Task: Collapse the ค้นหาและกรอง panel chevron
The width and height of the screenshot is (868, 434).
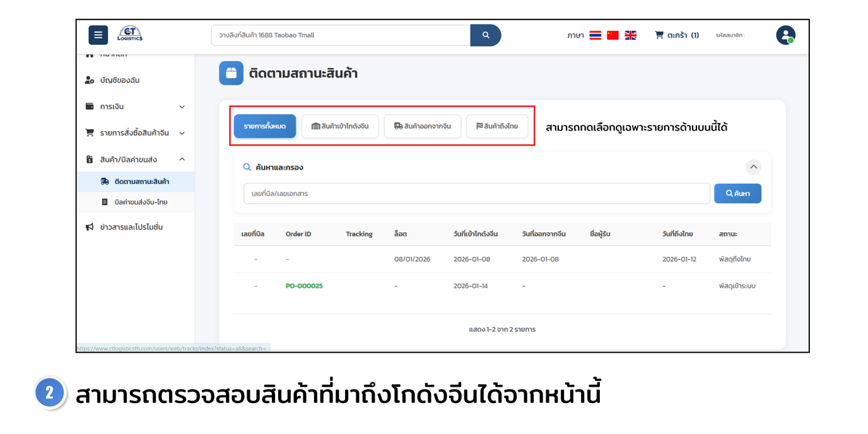Action: (x=753, y=167)
